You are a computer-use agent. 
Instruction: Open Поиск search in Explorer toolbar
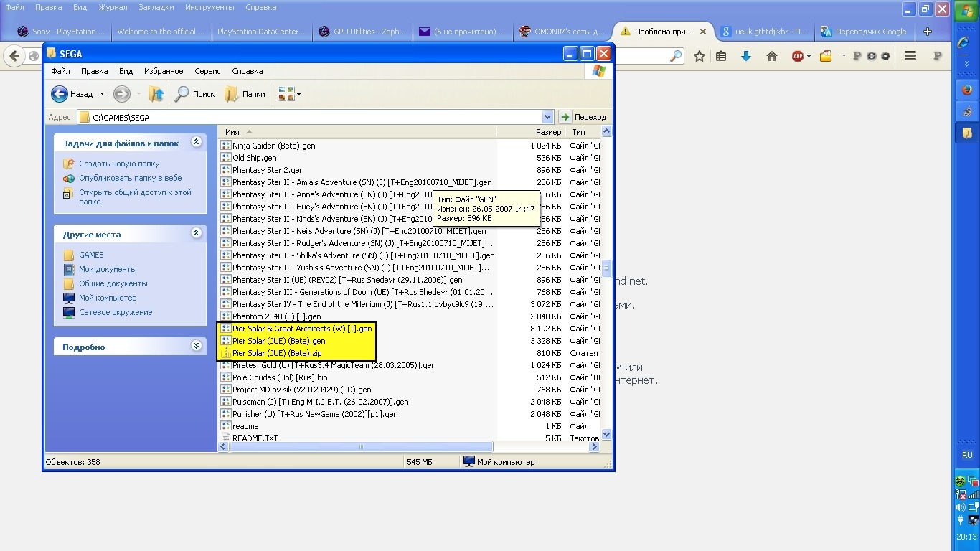pos(195,94)
